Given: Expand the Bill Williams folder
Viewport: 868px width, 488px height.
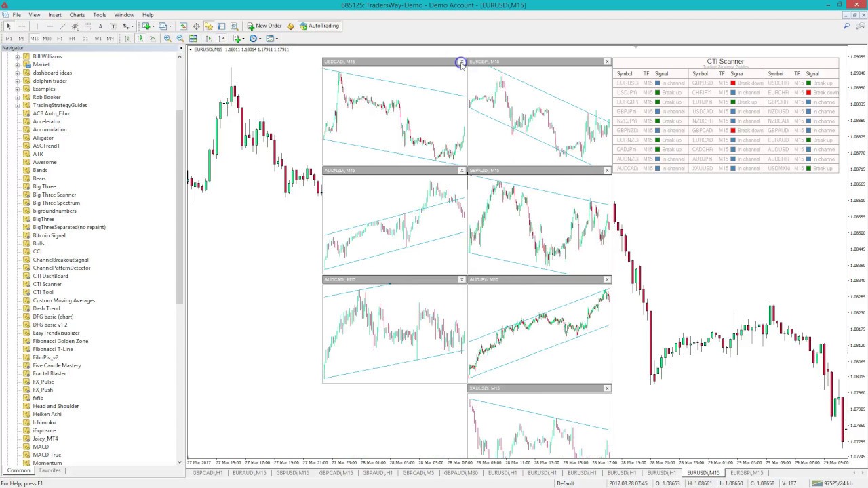Looking at the screenshot, I should (x=18, y=56).
